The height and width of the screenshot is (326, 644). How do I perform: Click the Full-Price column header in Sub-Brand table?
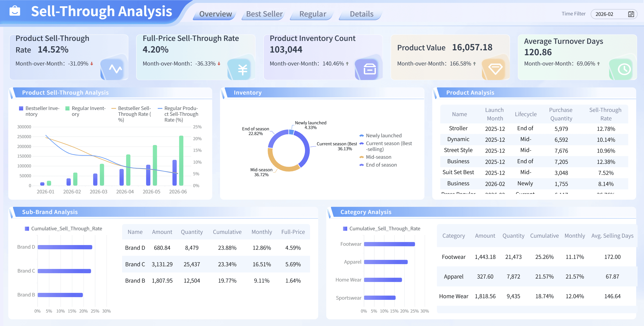tap(293, 232)
